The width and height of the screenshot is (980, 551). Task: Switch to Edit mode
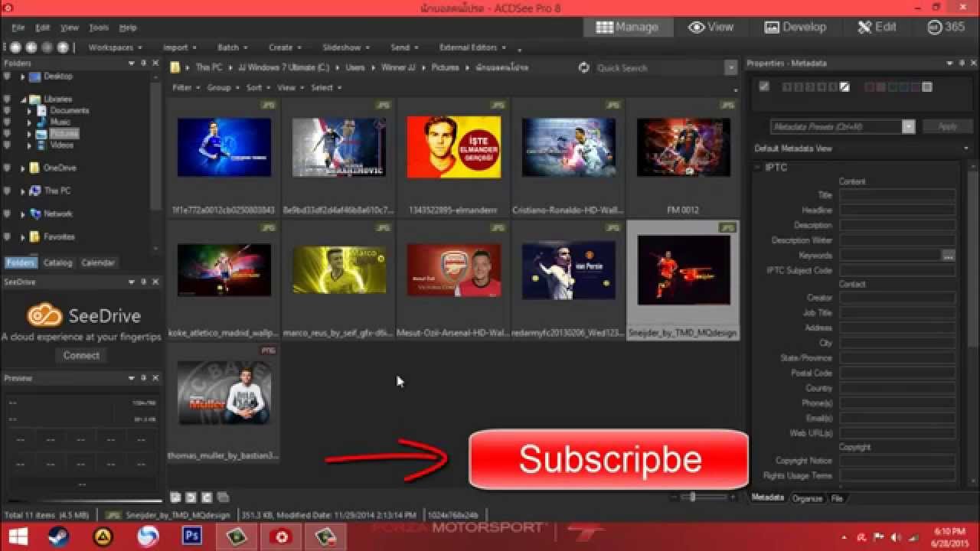877,27
